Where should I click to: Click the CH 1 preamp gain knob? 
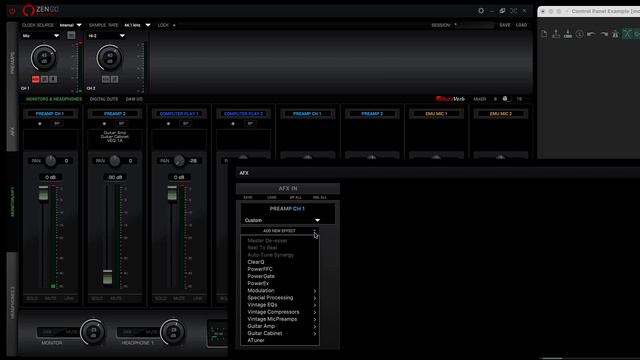point(44,58)
